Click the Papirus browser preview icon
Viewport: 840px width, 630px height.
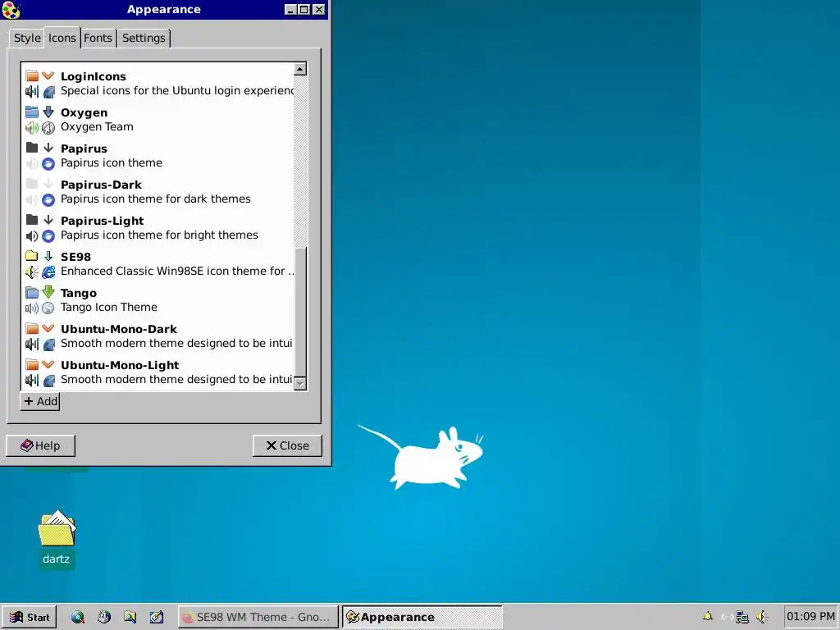click(x=48, y=163)
